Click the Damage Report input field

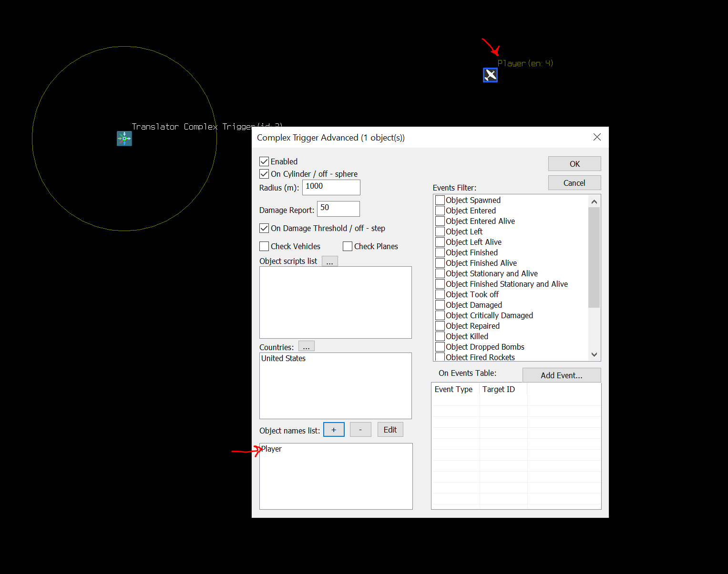click(338, 209)
